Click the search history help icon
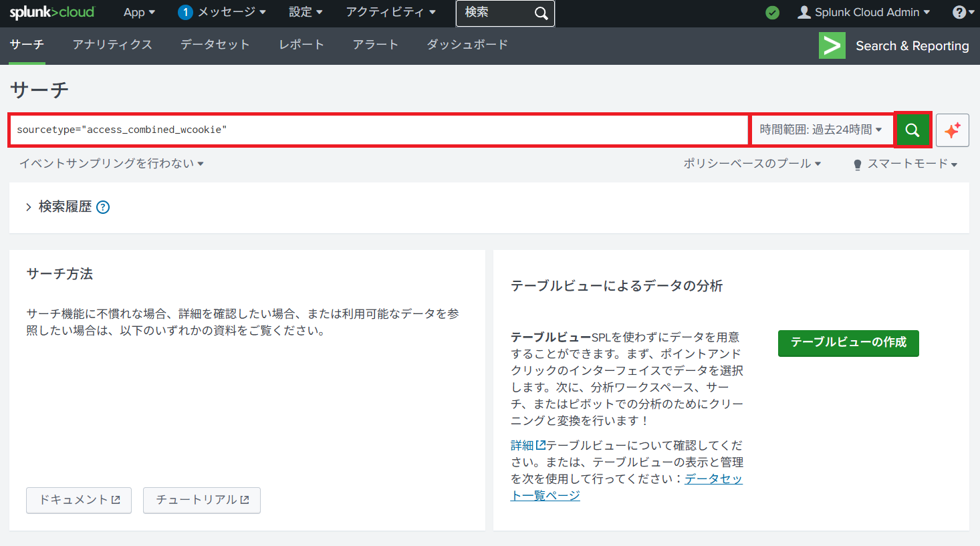The width and height of the screenshot is (980, 546). 103,207
